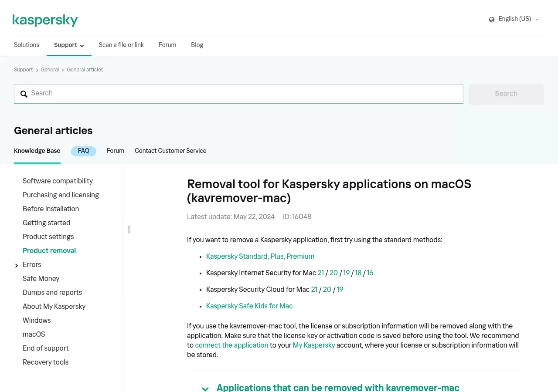Switch to the FAQ tab

pos(84,151)
